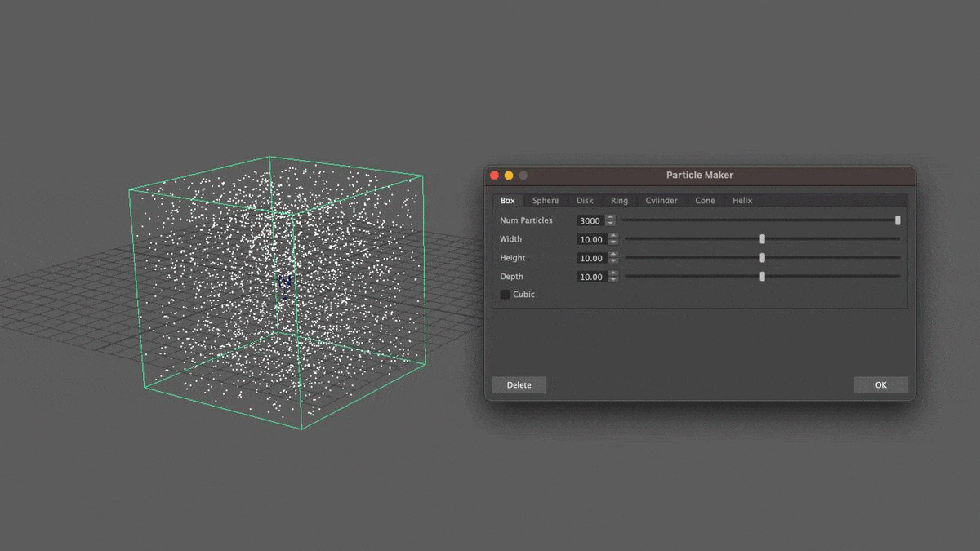
Task: Switch to the Sphere tab
Action: pyautogui.click(x=546, y=201)
